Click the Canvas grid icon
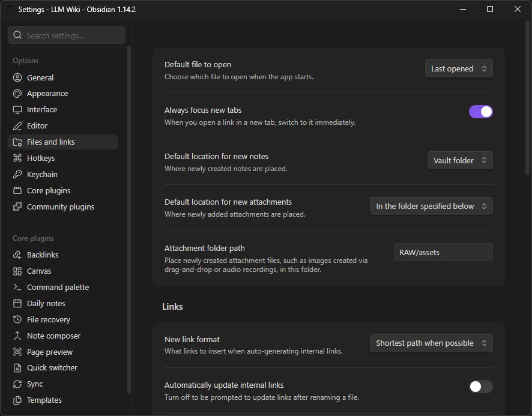The width and height of the screenshot is (532, 416). [x=17, y=271]
